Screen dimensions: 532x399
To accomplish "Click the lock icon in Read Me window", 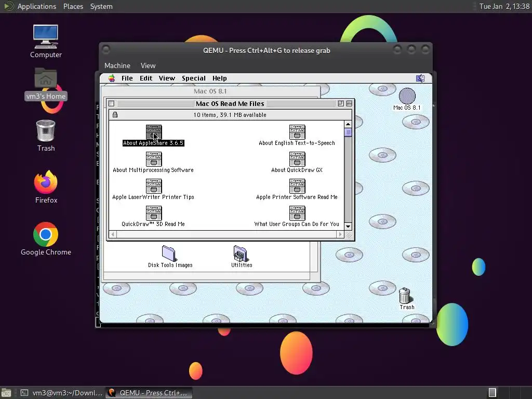I will pos(115,115).
